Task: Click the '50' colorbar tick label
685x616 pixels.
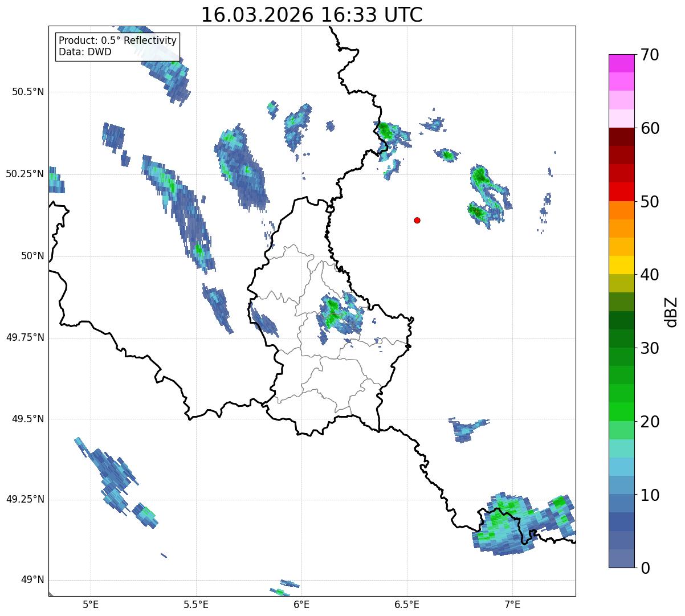Action: click(649, 202)
